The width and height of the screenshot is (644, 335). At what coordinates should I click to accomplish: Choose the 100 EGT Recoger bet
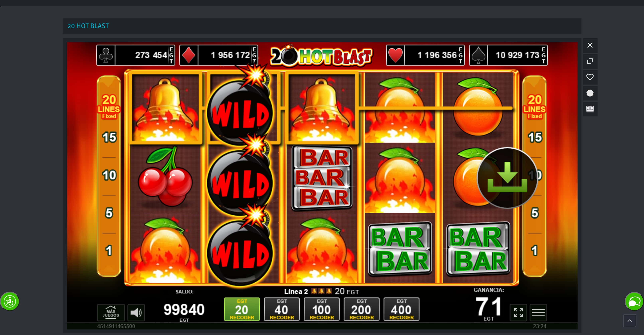[x=321, y=309]
